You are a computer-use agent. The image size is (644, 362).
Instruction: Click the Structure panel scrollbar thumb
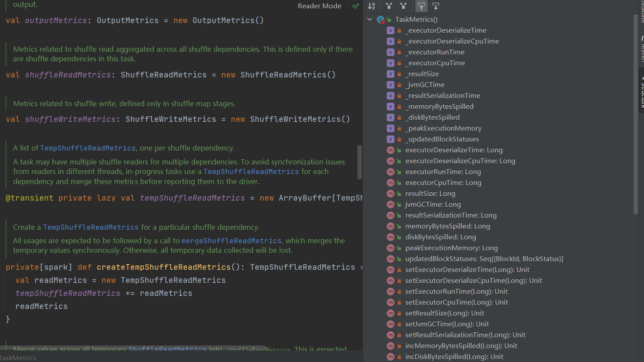(635, 114)
